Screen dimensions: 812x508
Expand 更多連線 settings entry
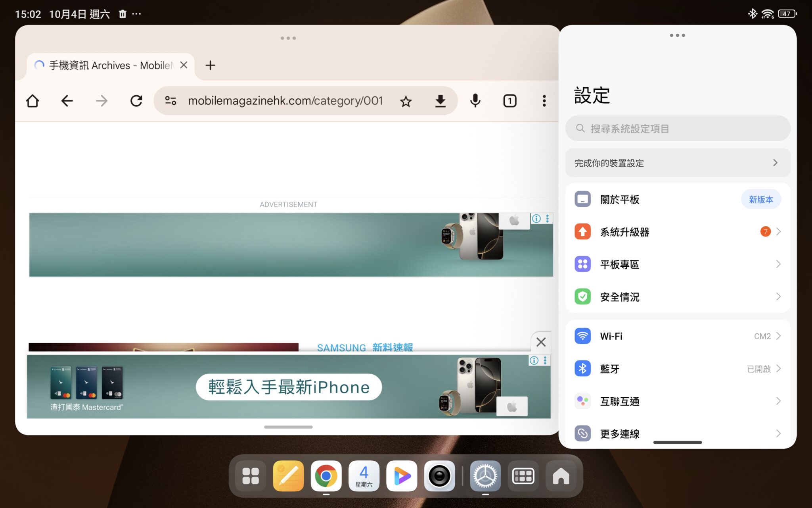pyautogui.click(x=620, y=433)
